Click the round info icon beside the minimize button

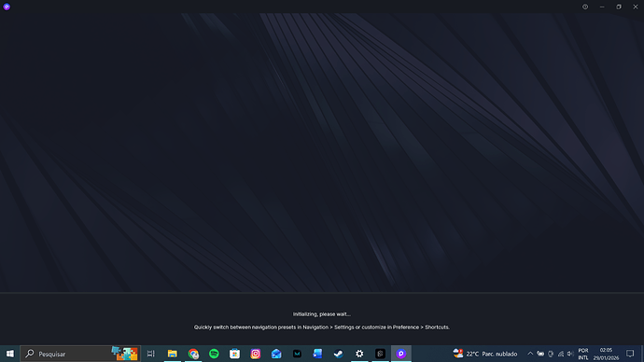click(585, 7)
